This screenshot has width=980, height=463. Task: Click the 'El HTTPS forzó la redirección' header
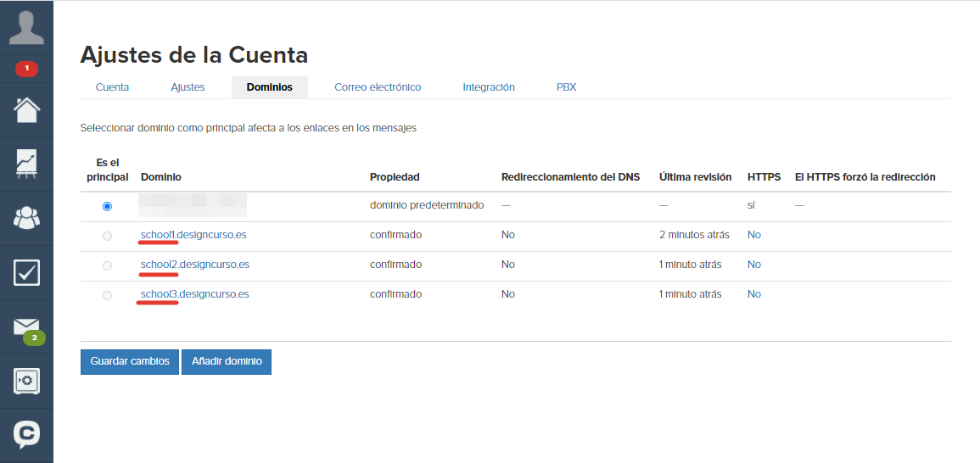point(865,177)
